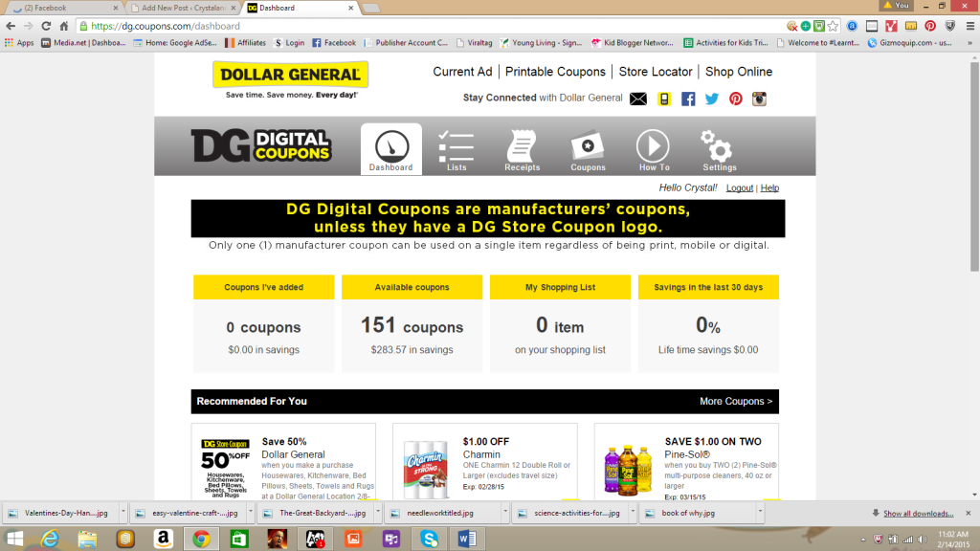The image size is (980, 551).
Task: Open Amazon app in taskbar
Action: (x=163, y=539)
